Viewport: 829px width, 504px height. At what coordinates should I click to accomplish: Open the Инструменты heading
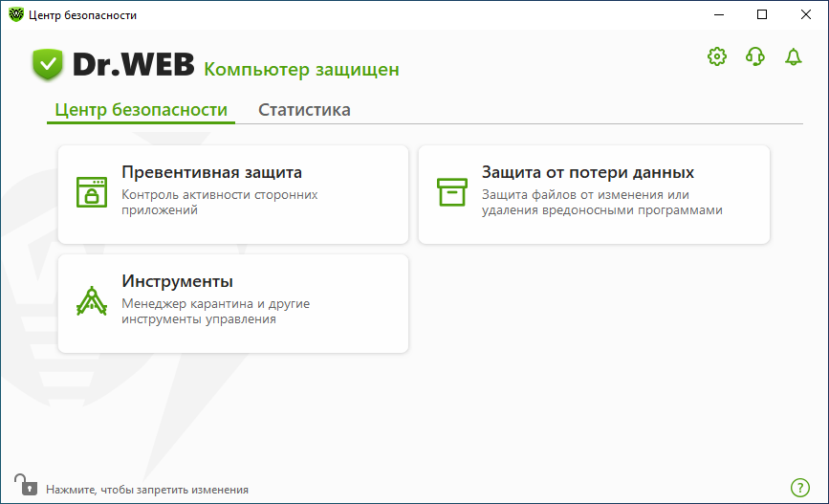pyautogui.click(x=177, y=281)
